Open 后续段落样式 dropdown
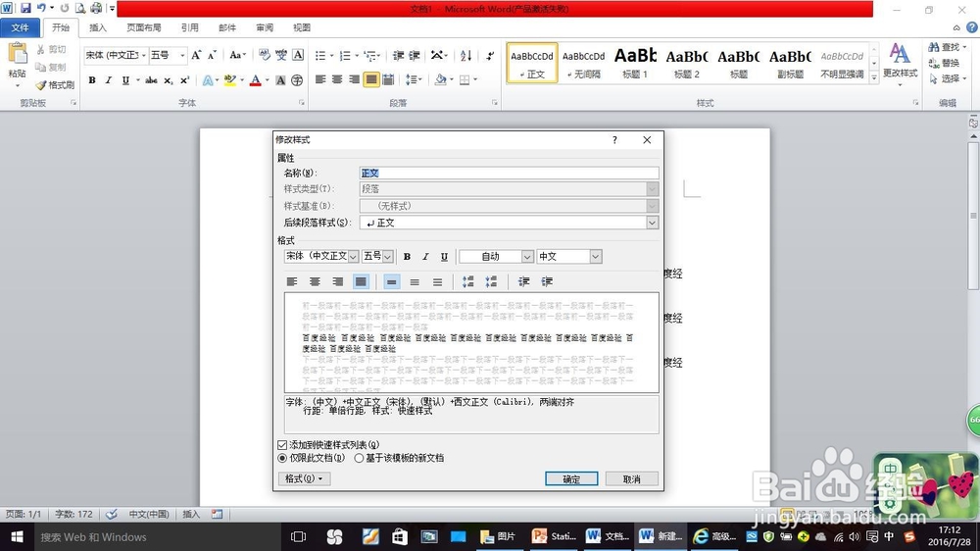980x551 pixels. click(x=652, y=223)
